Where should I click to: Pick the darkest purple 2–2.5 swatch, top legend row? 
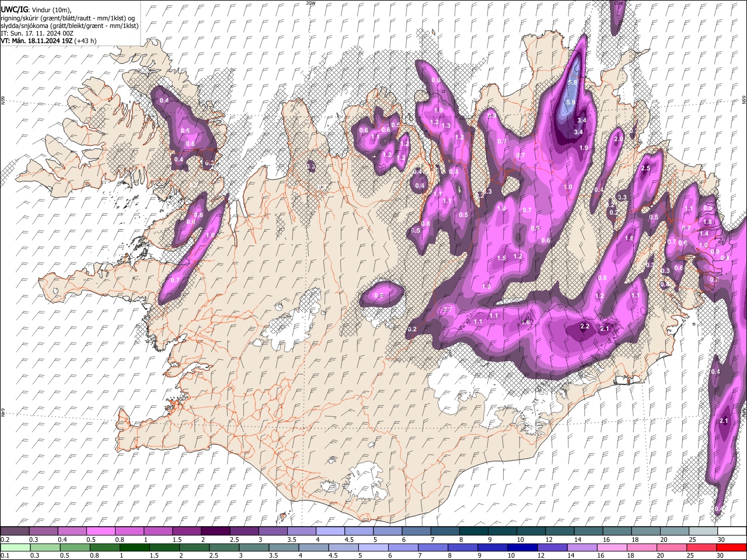[215, 531]
